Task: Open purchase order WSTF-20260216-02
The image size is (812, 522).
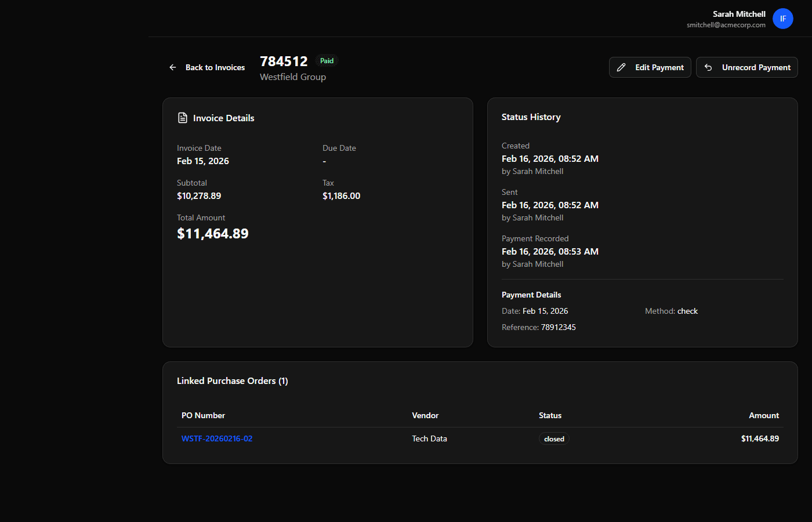Action: pyautogui.click(x=217, y=438)
